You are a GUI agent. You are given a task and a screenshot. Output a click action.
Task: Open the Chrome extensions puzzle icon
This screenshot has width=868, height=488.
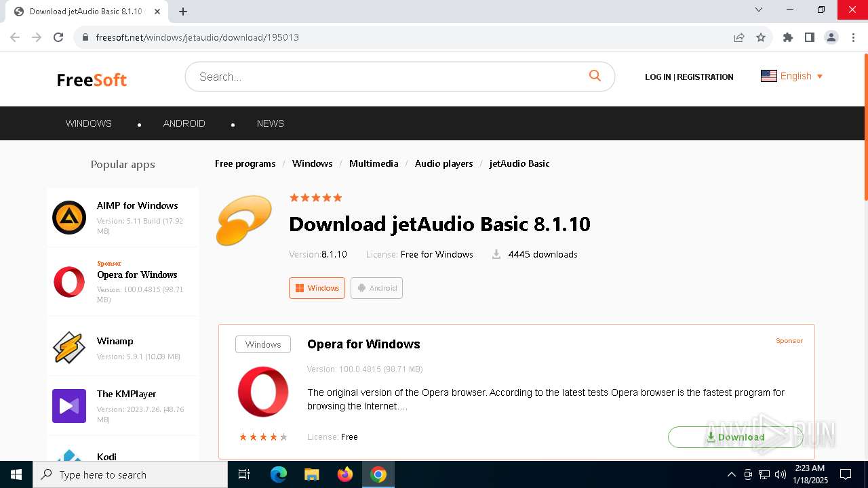click(788, 37)
